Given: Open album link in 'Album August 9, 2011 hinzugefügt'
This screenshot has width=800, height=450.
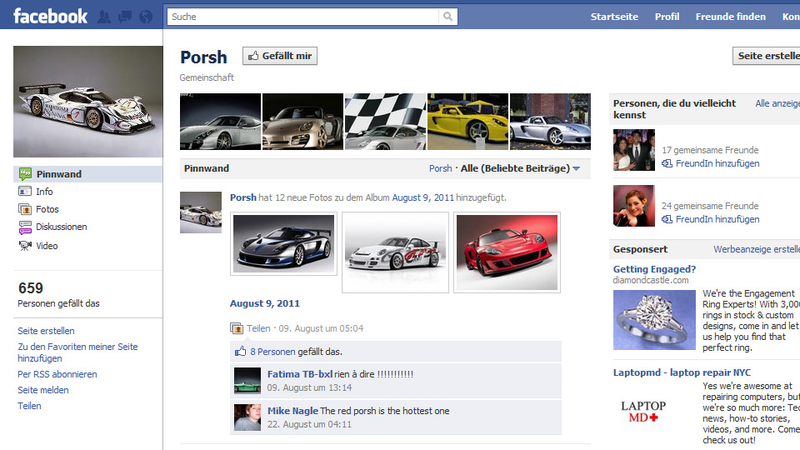Looking at the screenshot, I should click(x=422, y=197).
